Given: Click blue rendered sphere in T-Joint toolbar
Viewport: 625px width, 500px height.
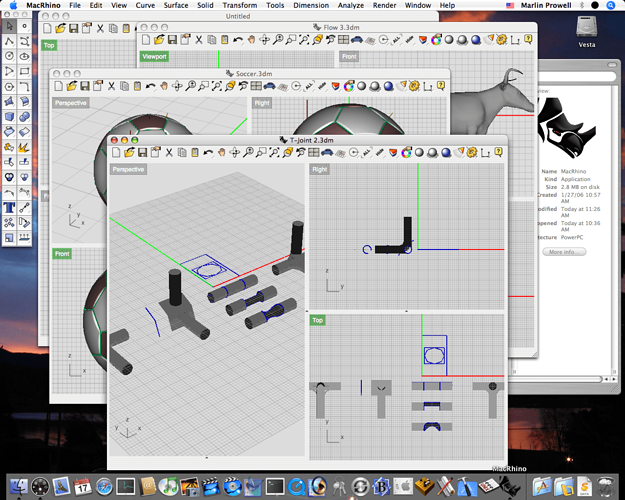Looking at the screenshot, I should 446,152.
